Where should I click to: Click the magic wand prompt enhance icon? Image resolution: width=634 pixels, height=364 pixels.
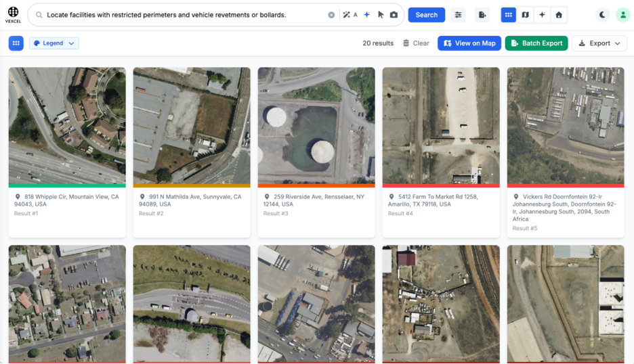(347, 15)
